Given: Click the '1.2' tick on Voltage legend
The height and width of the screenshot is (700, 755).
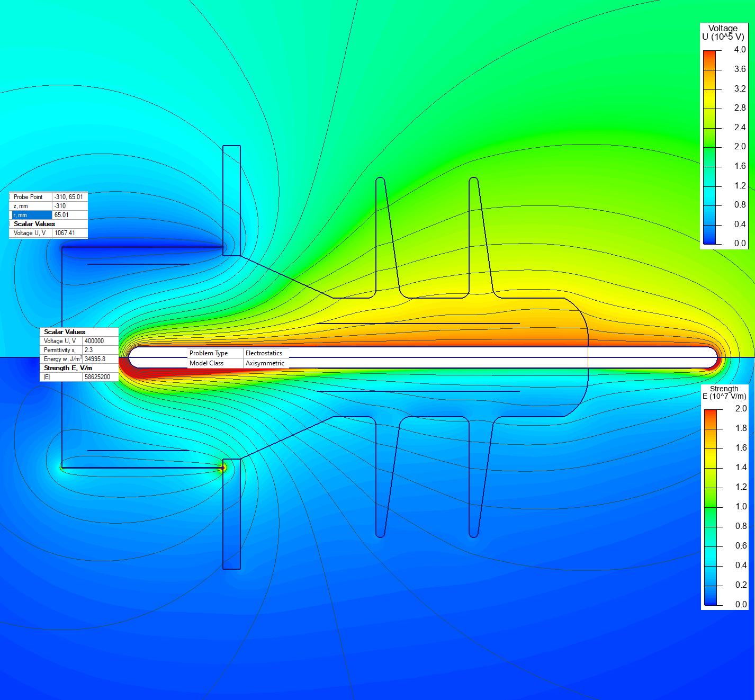Looking at the screenshot, I should pyautogui.click(x=740, y=185).
